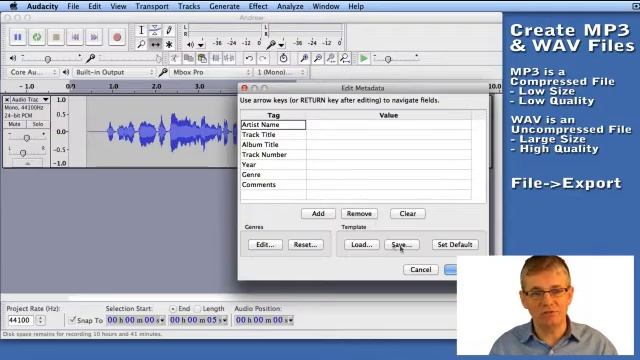Adjust the track pan slider
The width and height of the screenshot is (640, 360).
click(x=27, y=152)
